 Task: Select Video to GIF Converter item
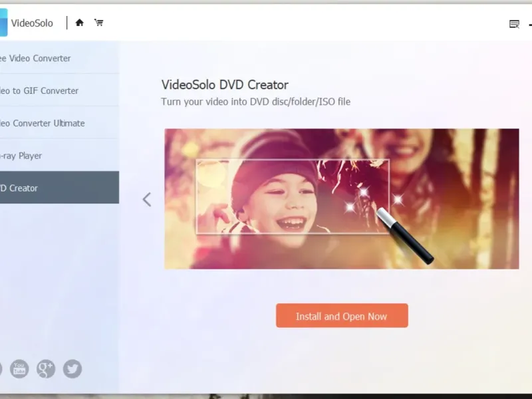point(59,90)
